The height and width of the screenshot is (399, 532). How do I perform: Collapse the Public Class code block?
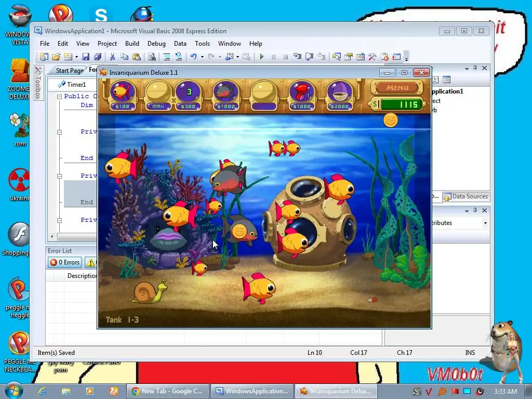click(59, 96)
